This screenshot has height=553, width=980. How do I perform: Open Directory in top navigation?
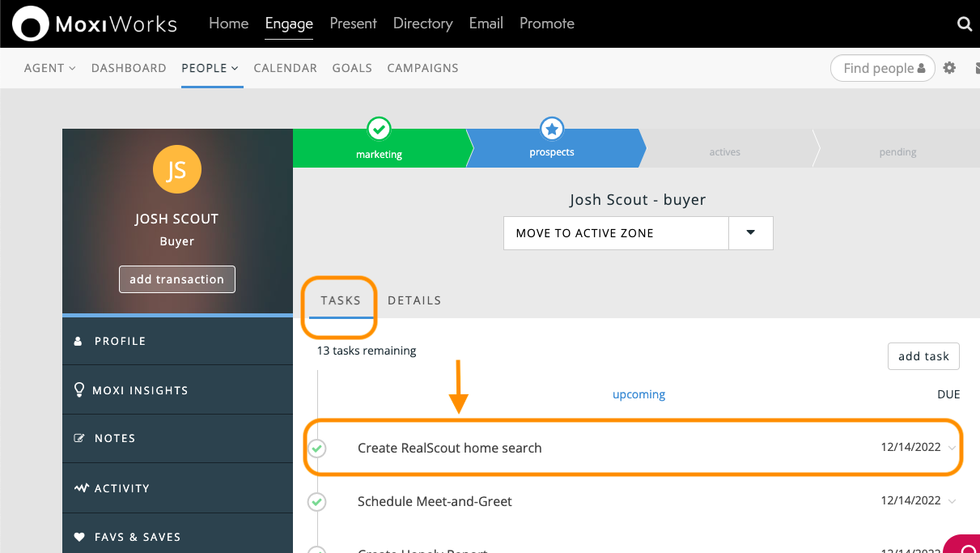[x=423, y=23]
